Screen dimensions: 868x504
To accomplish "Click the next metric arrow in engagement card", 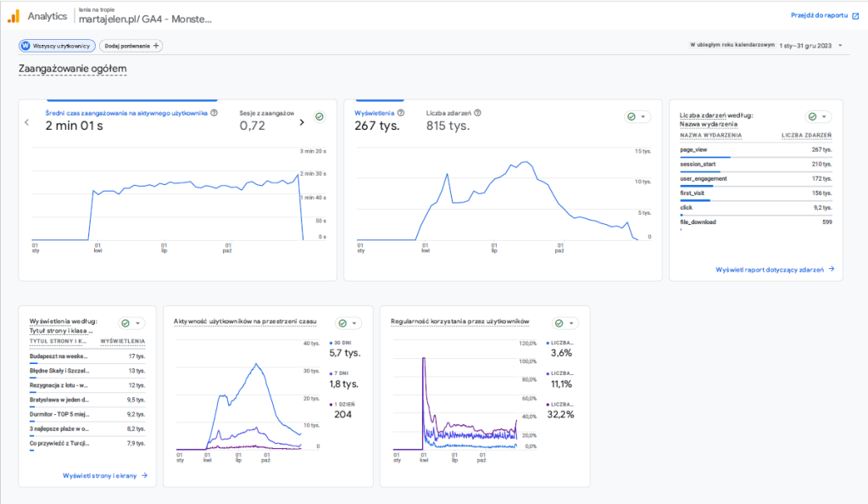I will (x=302, y=122).
